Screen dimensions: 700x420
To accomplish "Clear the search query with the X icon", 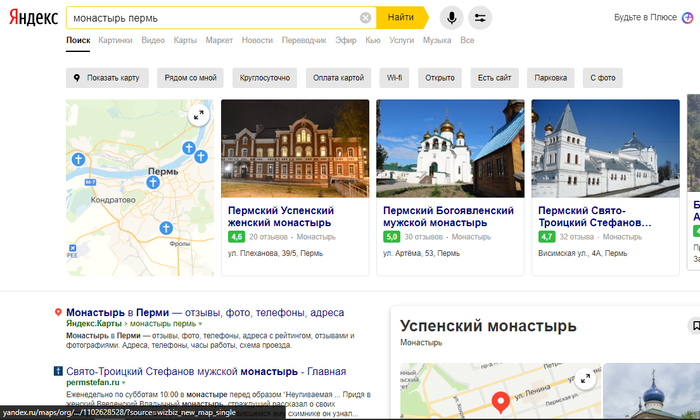I will coord(365,18).
